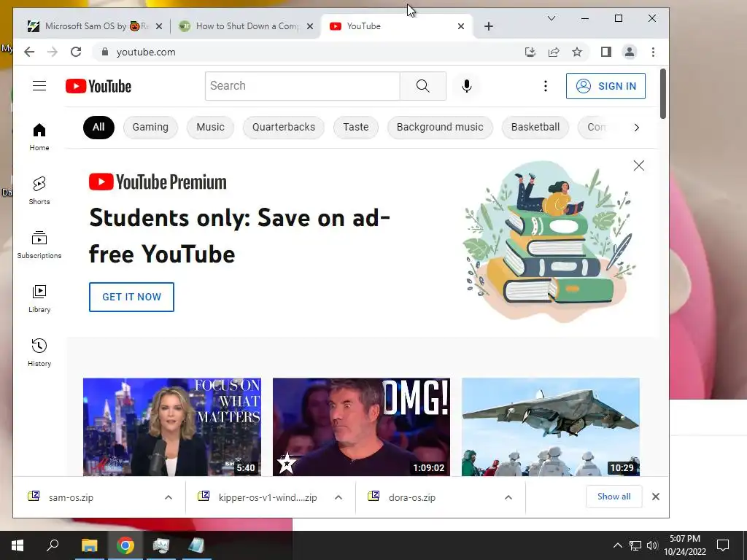Image resolution: width=747 pixels, height=560 pixels.
Task: Start voice search with microphone icon
Action: [x=466, y=86]
